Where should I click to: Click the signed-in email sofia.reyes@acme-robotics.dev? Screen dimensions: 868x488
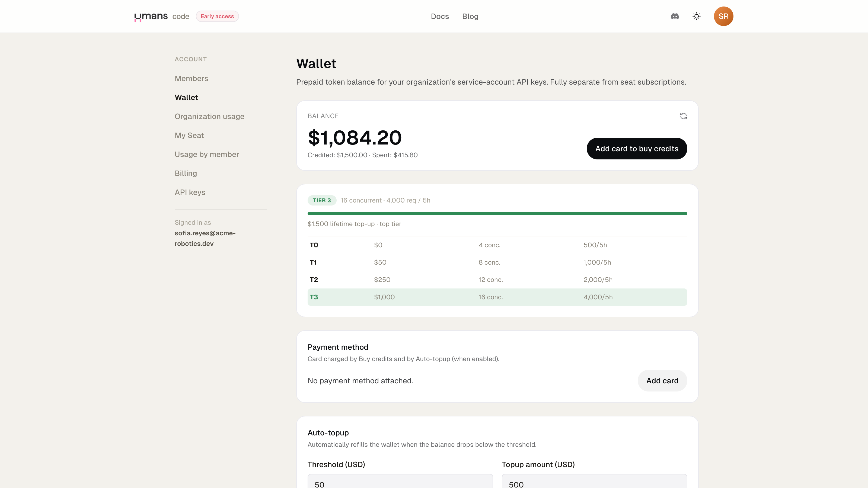click(x=205, y=239)
